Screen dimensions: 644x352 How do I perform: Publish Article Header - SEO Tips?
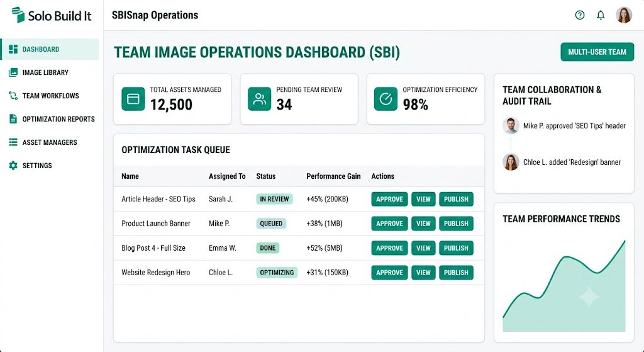tap(456, 199)
